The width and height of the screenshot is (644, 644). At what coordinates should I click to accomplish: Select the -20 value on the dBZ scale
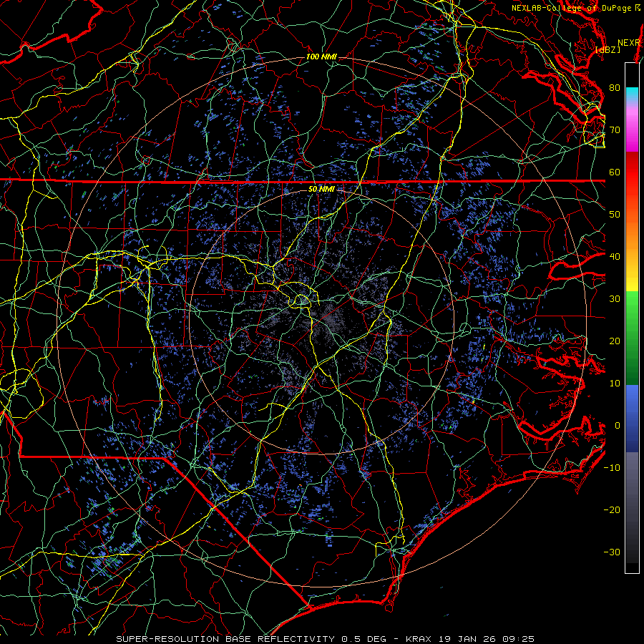[x=612, y=510]
